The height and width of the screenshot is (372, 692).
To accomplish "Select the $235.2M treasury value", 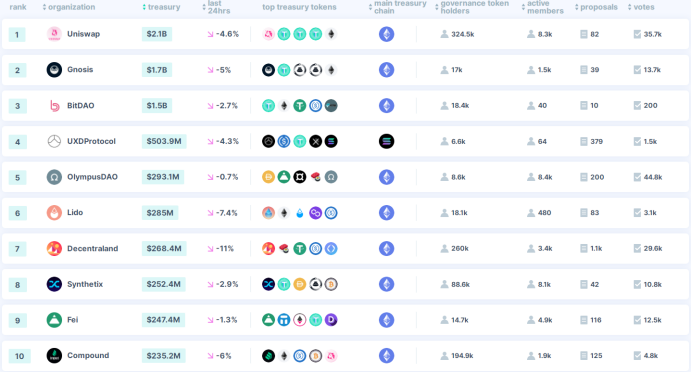I will pos(163,356).
